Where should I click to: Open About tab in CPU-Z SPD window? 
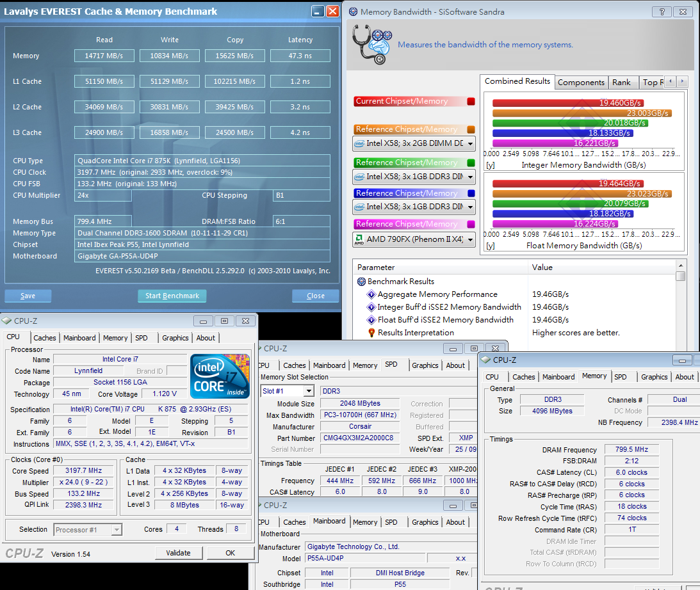point(455,365)
